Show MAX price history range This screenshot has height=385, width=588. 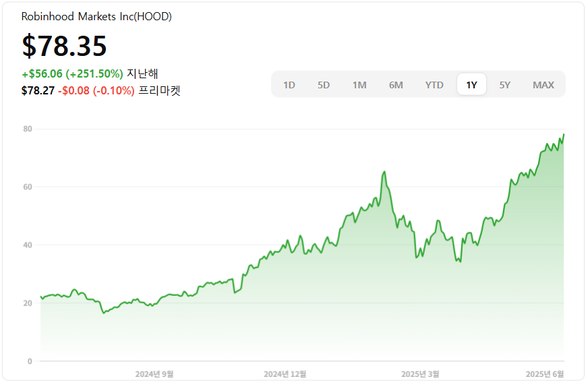pos(543,85)
